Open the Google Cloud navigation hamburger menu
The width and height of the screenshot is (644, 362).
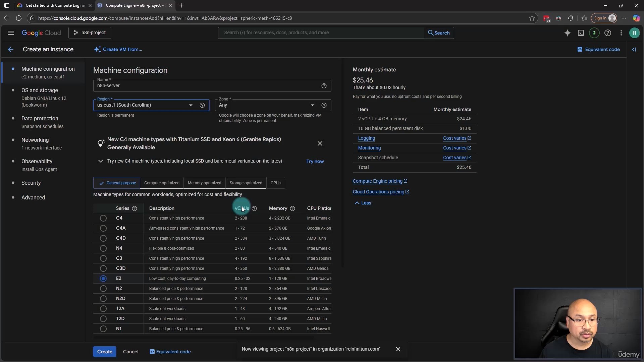pos(11,33)
